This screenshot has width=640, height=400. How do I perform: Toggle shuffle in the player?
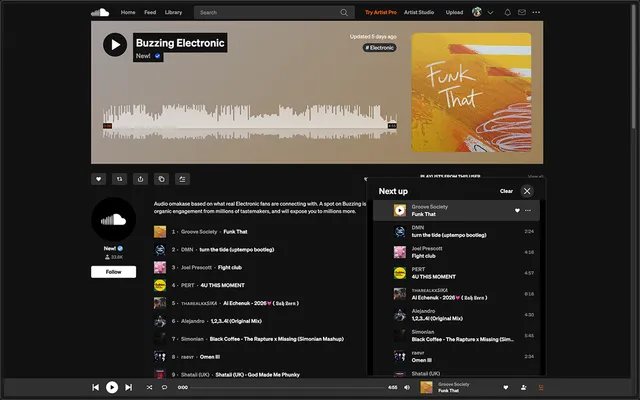149,387
